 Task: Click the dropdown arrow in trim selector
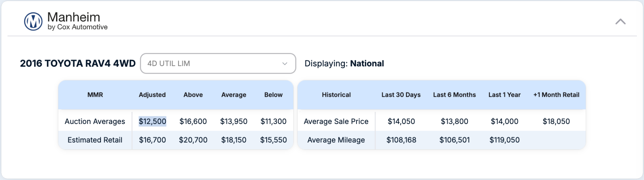[285, 64]
